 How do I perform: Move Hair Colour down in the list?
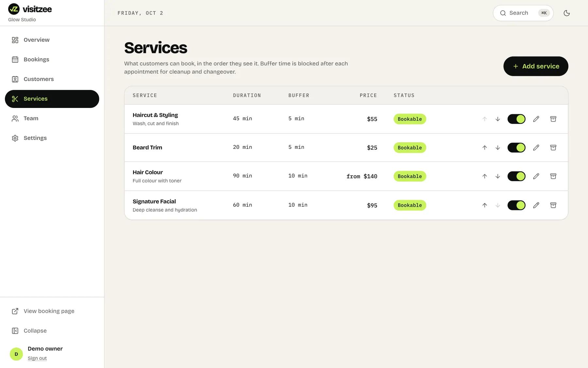pyautogui.click(x=498, y=176)
